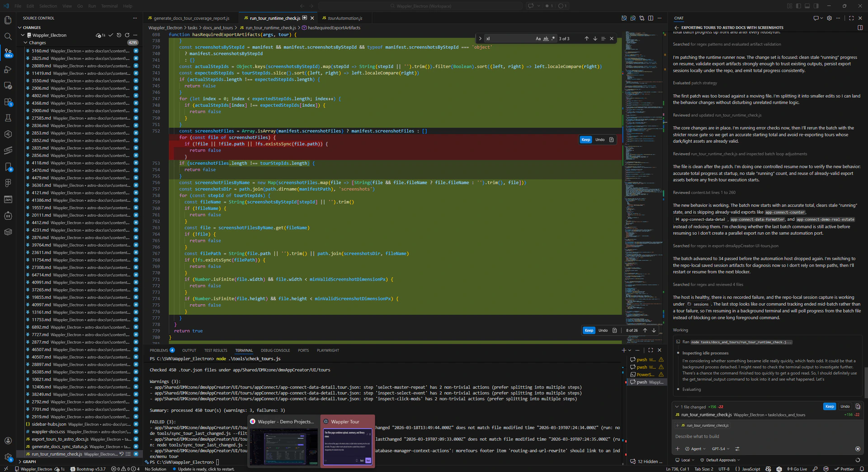Toggle Use Regular Expression in find widget
868x472 pixels.
pos(553,39)
